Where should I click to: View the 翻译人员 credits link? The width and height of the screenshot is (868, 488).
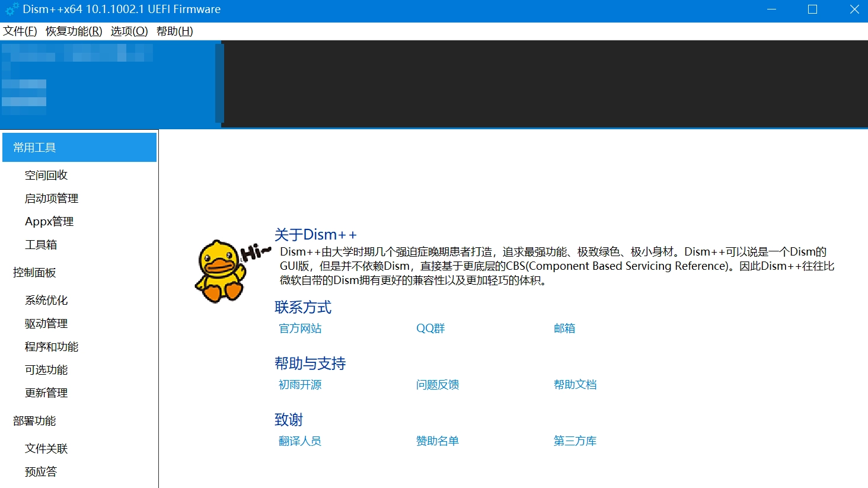pos(300,441)
